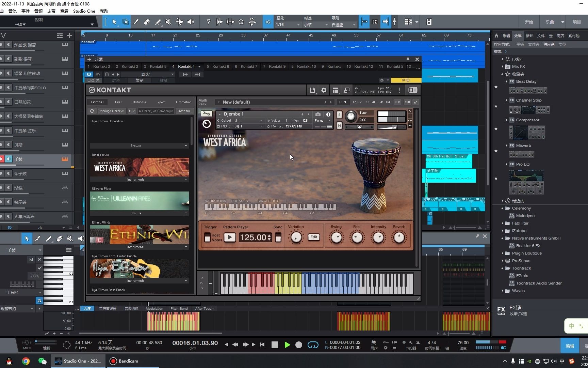Mute the Djembe 1 instrument
588x368 pixels.
click(339, 126)
